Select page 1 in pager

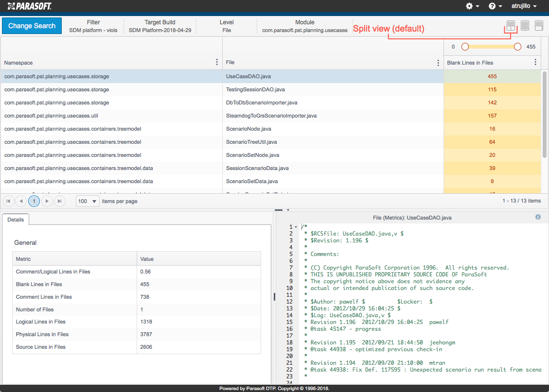pyautogui.click(x=34, y=201)
